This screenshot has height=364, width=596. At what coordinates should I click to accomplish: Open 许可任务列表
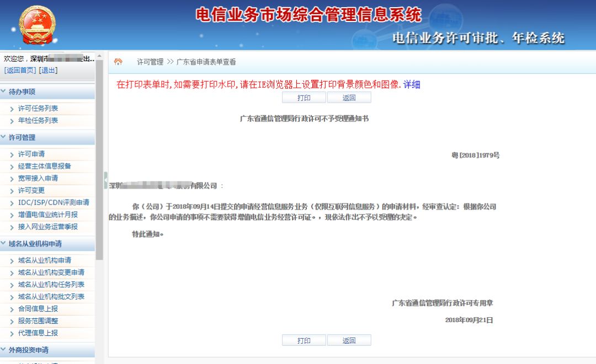[38, 108]
